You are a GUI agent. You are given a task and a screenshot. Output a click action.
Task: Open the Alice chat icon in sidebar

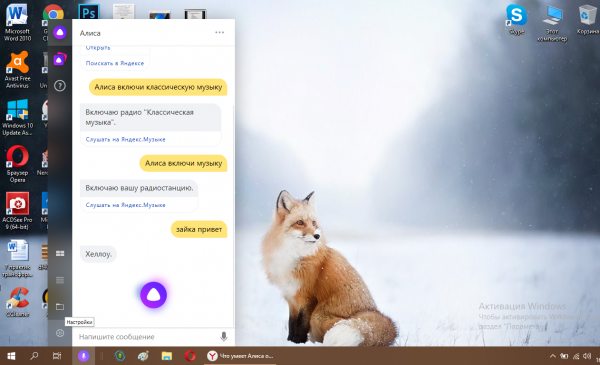(60, 33)
